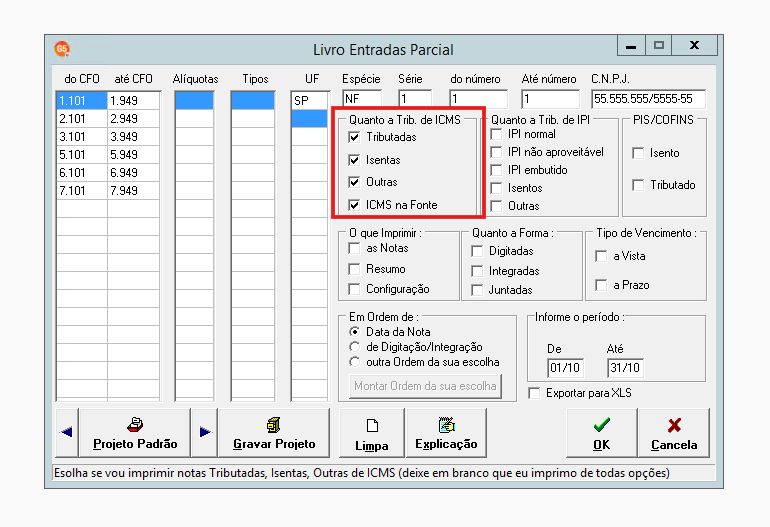
Task: Select the first Tipos cell
Action: tap(253, 101)
